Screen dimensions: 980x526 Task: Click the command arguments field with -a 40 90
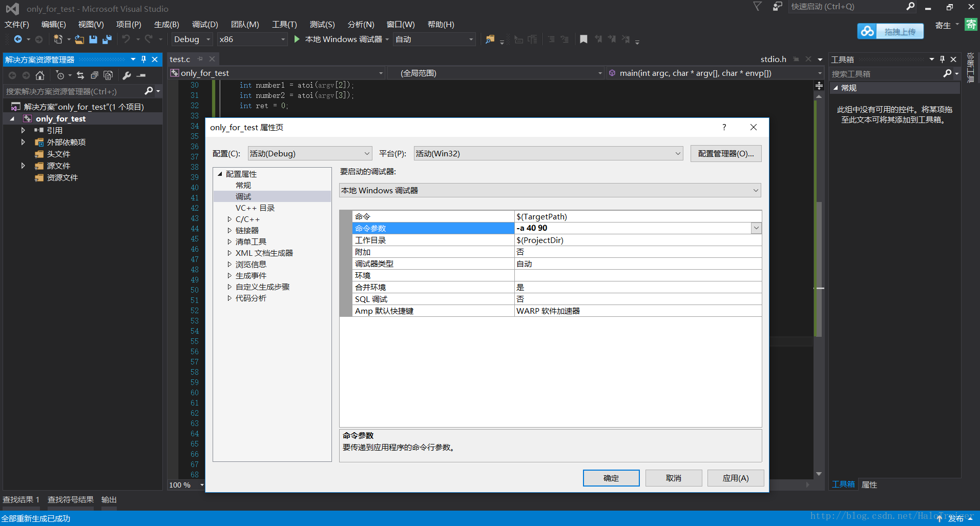[633, 228]
